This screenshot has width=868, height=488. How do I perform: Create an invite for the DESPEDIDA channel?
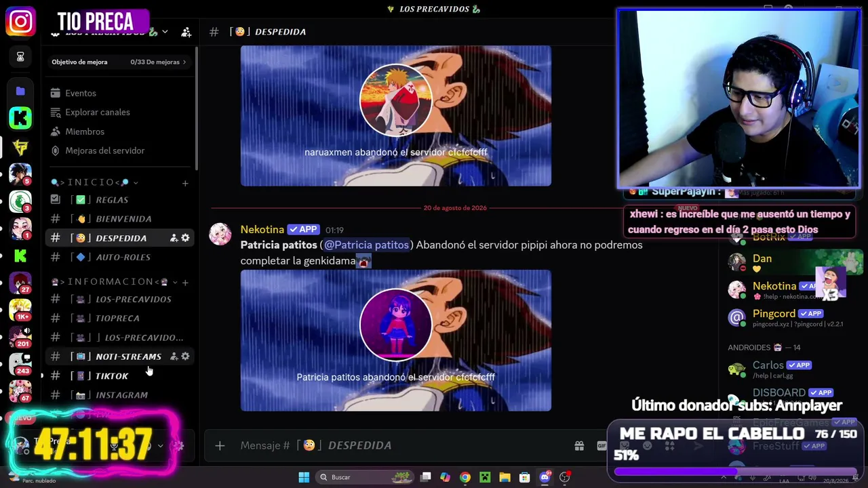pos(174,238)
